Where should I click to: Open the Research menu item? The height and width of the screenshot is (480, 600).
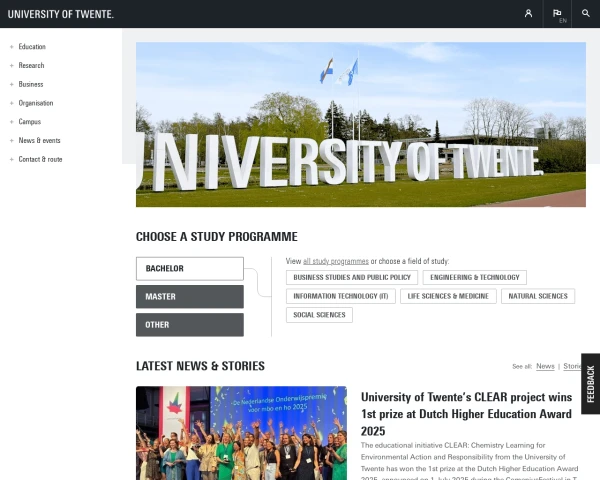point(31,65)
